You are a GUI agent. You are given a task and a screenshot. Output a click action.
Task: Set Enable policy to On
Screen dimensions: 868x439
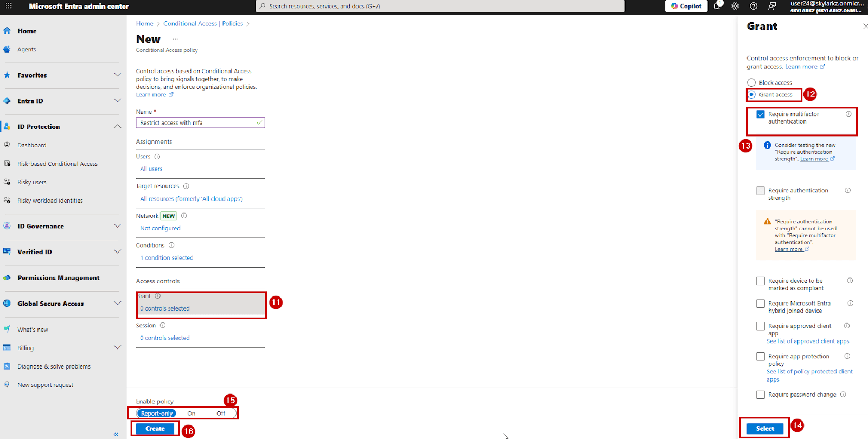192,414
